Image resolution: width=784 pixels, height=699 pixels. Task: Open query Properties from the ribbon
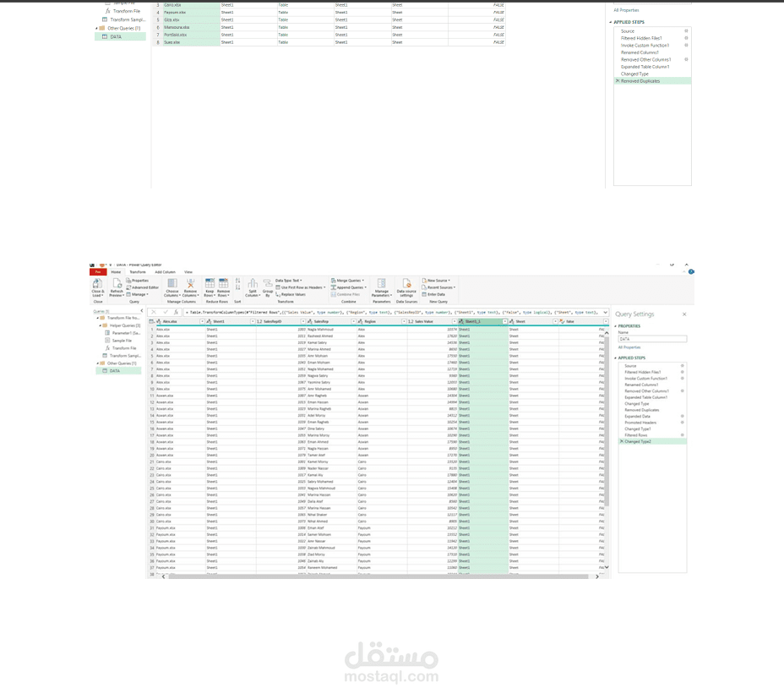137,281
